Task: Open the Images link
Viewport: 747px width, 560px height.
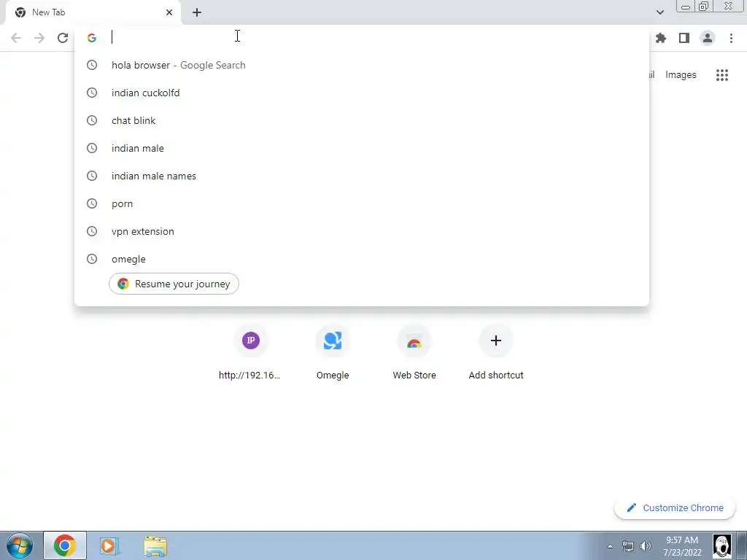Action: [x=681, y=75]
